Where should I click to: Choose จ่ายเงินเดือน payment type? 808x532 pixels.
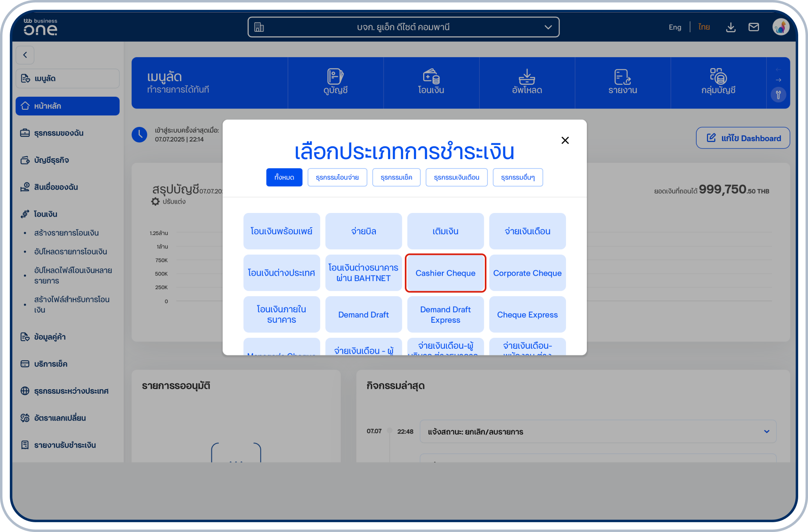click(527, 231)
